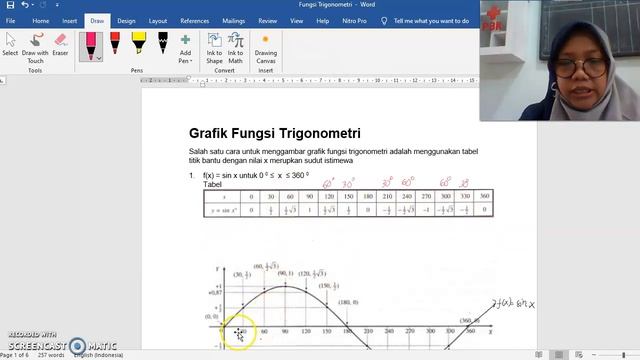
Task: Select the Eraser tool
Action: click(x=60, y=45)
